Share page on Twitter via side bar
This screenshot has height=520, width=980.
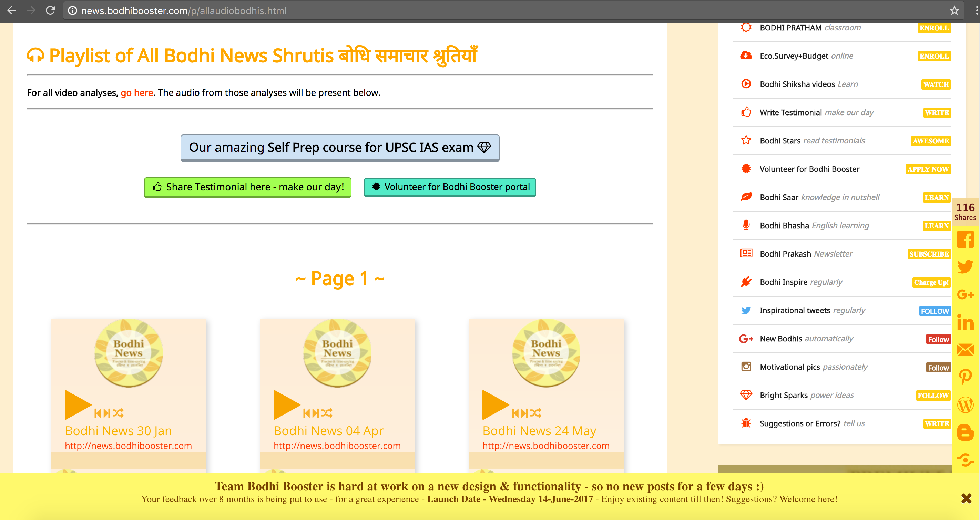[x=966, y=267]
